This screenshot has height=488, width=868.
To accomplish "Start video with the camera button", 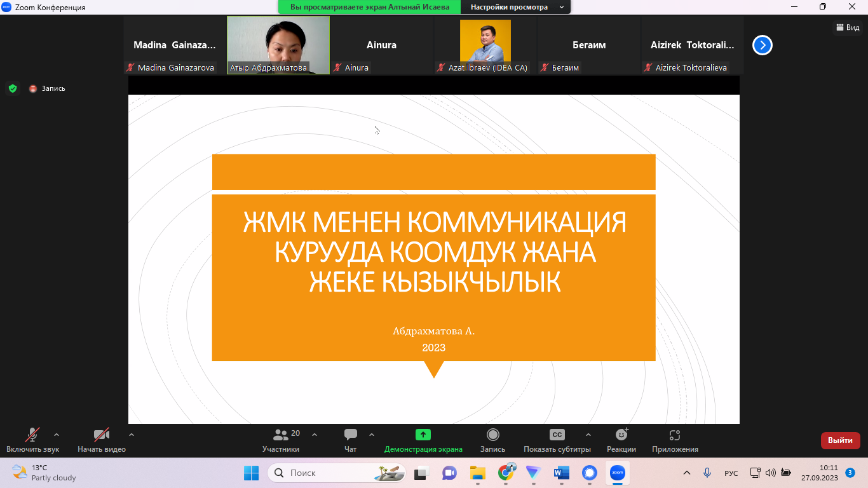I will 102,435.
